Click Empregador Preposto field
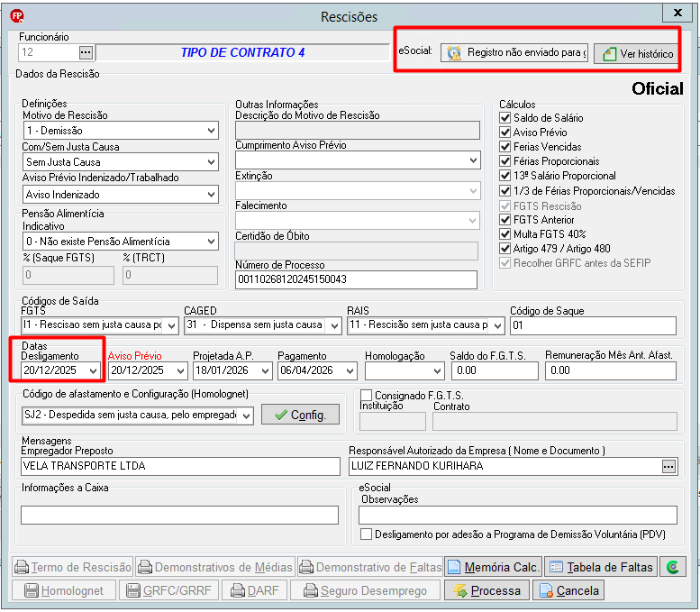Screen dimensions: 700x612 coord(180,466)
